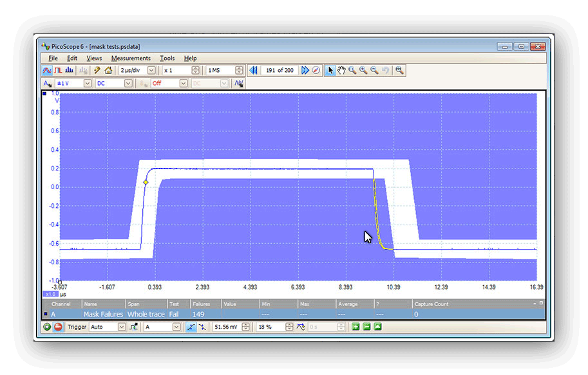The height and width of the screenshot is (375, 588).
Task: Open the 2 µs/div timebase dropdown
Action: (x=151, y=70)
